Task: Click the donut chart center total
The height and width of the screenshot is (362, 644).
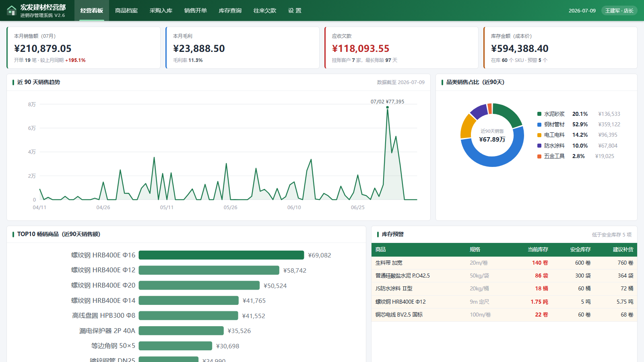Action: 492,136
